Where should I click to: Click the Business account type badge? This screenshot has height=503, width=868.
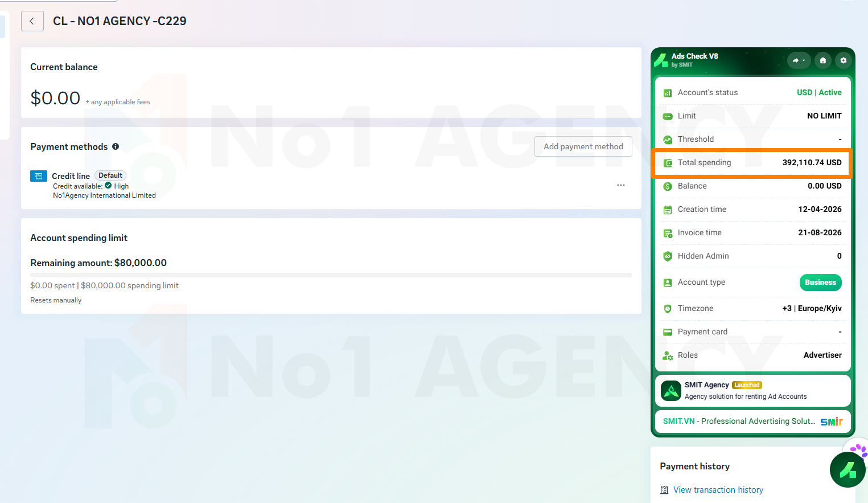[820, 283]
